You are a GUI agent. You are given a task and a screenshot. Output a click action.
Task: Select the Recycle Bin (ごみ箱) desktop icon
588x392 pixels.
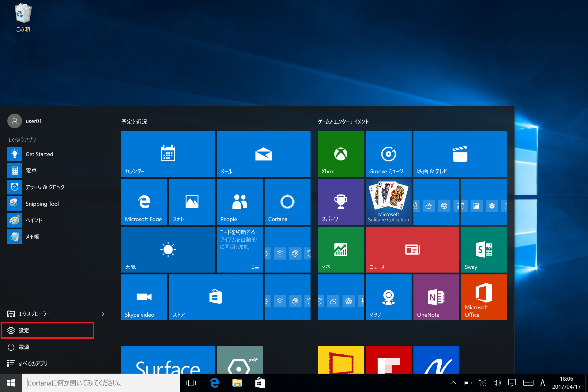click(23, 18)
